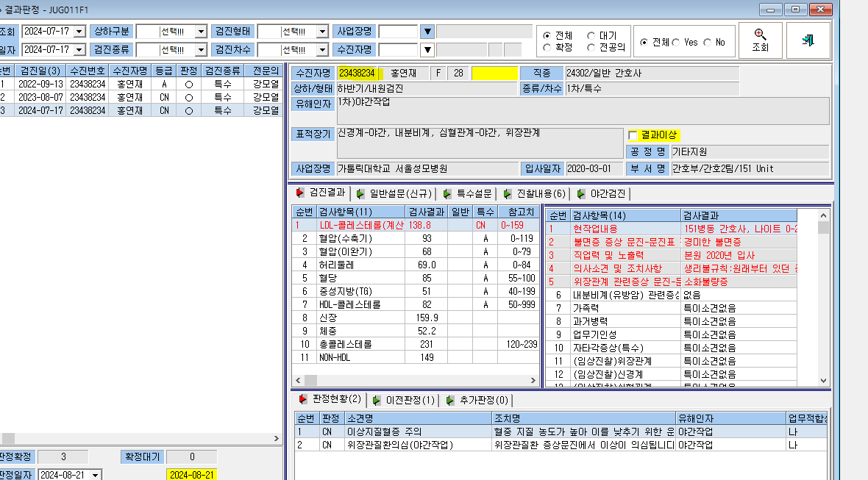Switch to the 진찰내용(6) tab
The height and width of the screenshot is (480, 868).
536,193
